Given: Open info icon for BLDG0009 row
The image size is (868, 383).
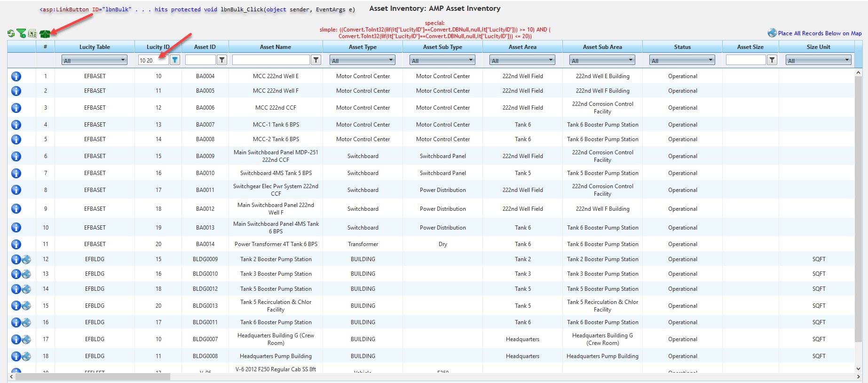Looking at the screenshot, I should [16, 259].
